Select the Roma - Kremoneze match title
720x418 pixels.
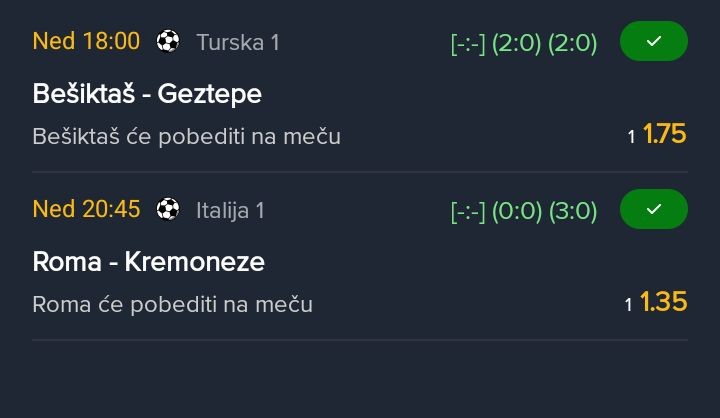pos(149,262)
